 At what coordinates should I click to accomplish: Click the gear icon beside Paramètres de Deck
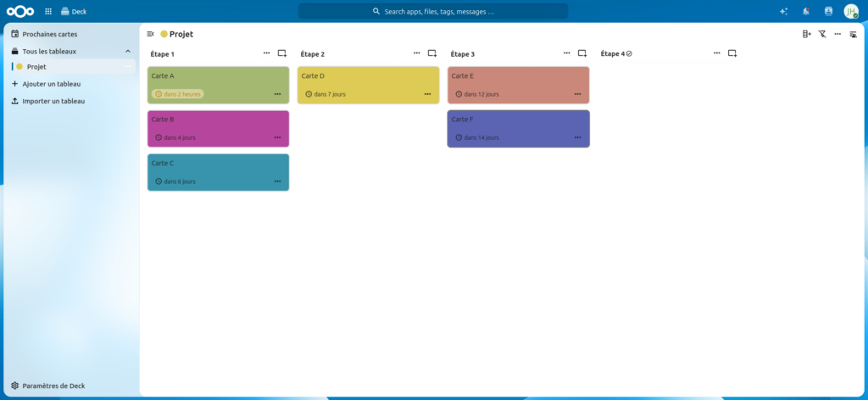15,386
